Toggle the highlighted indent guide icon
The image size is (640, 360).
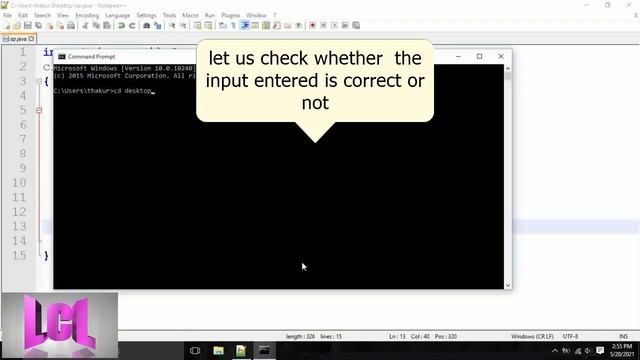[244, 26]
